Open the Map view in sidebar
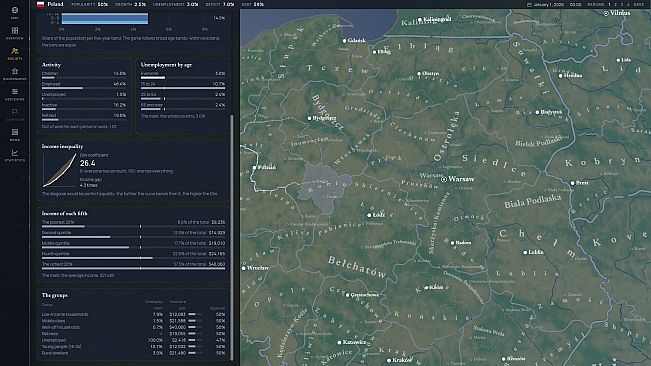This screenshot has width=651, height=366. point(15,12)
